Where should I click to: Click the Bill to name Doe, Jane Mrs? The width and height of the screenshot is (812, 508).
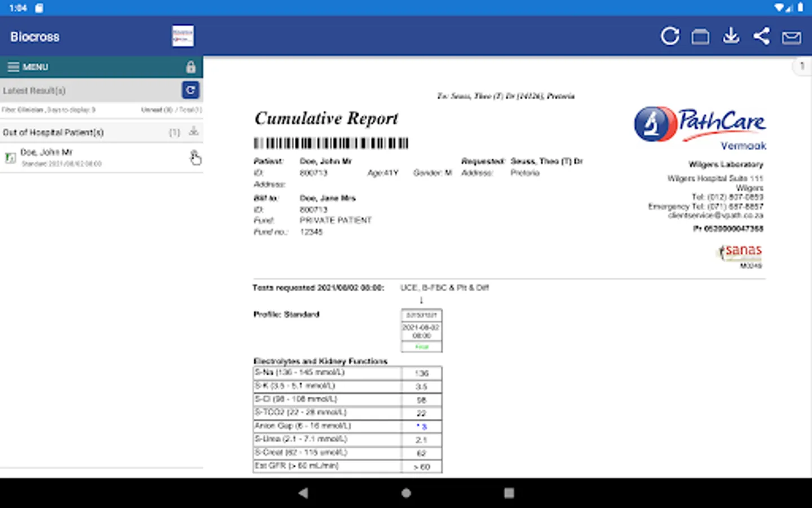click(x=328, y=198)
